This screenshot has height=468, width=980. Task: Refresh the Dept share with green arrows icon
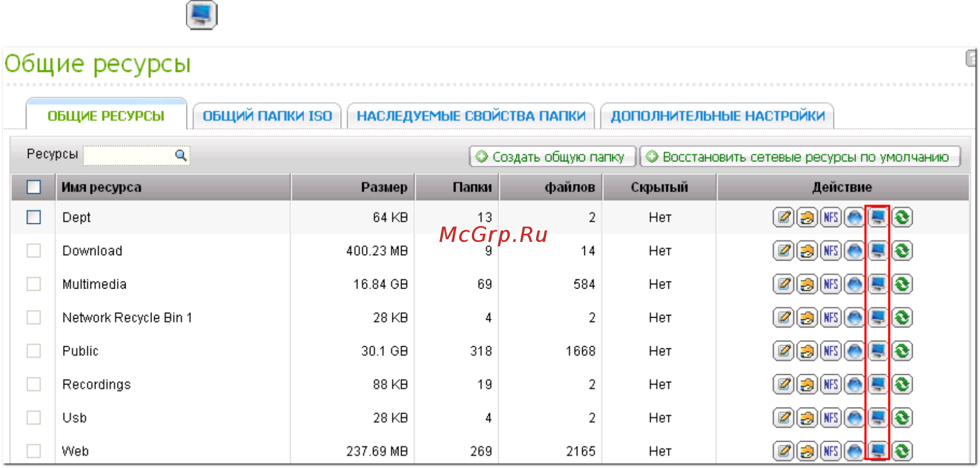pos(902,217)
